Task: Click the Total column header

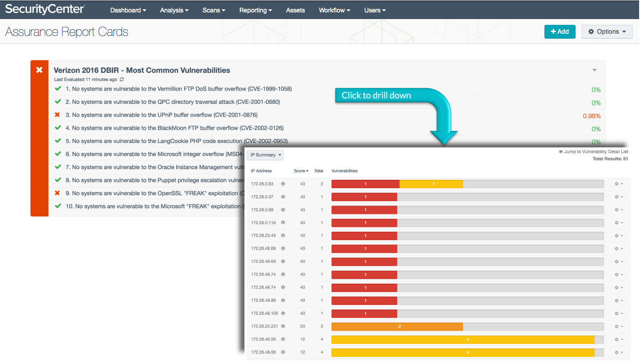Action: click(x=319, y=171)
